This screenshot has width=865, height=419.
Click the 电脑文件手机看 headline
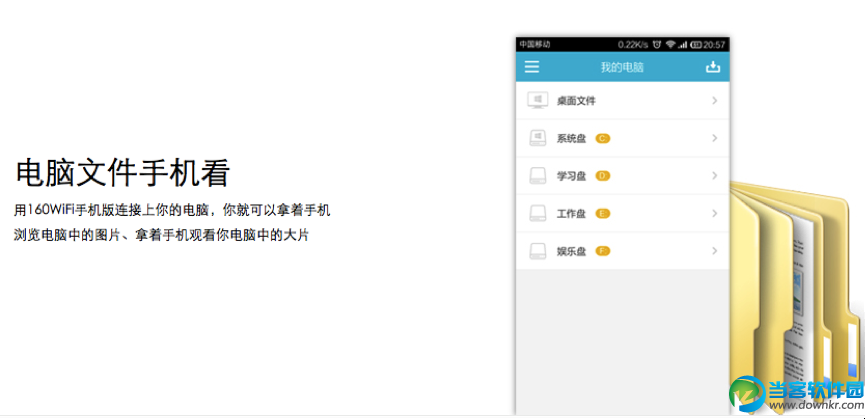(122, 173)
